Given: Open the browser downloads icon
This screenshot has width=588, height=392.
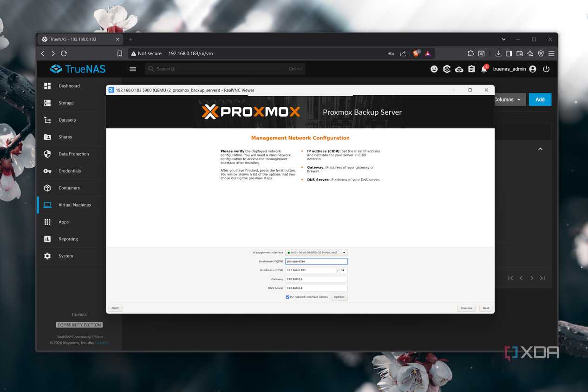Looking at the screenshot, I should (498, 53).
